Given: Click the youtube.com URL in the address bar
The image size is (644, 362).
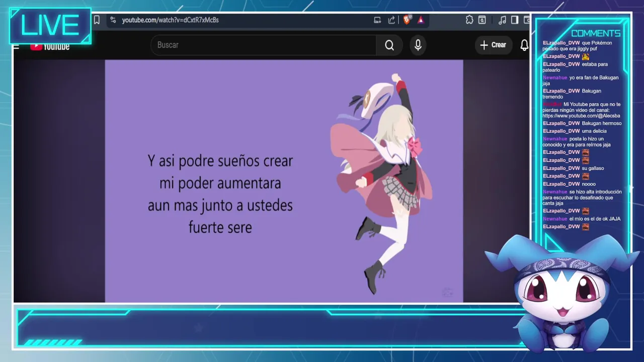Looking at the screenshot, I should pyautogui.click(x=170, y=20).
